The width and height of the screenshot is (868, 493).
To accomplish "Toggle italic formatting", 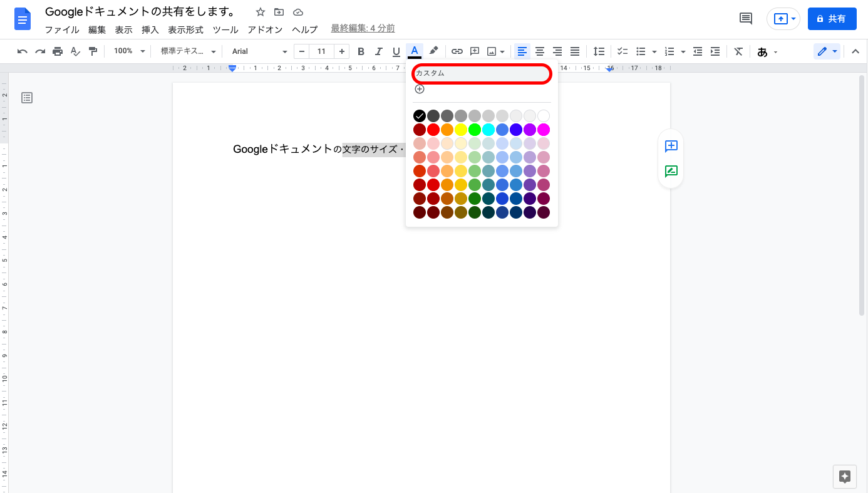I will 378,51.
